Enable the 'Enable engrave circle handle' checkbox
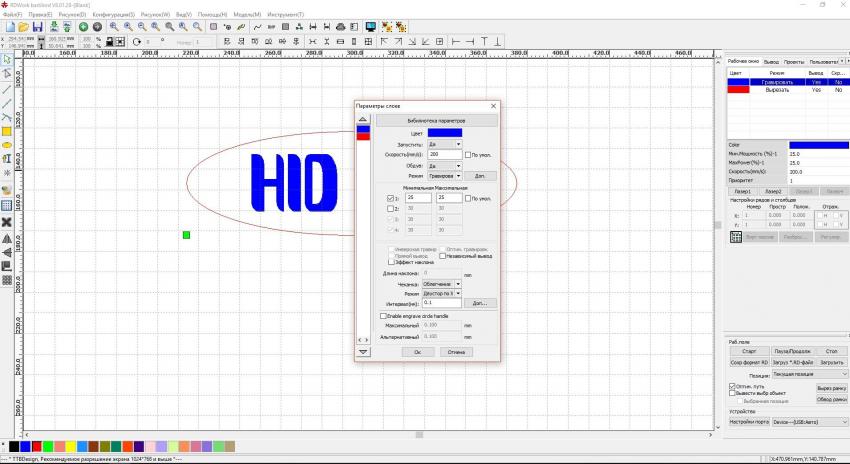850x464 pixels. coord(383,316)
